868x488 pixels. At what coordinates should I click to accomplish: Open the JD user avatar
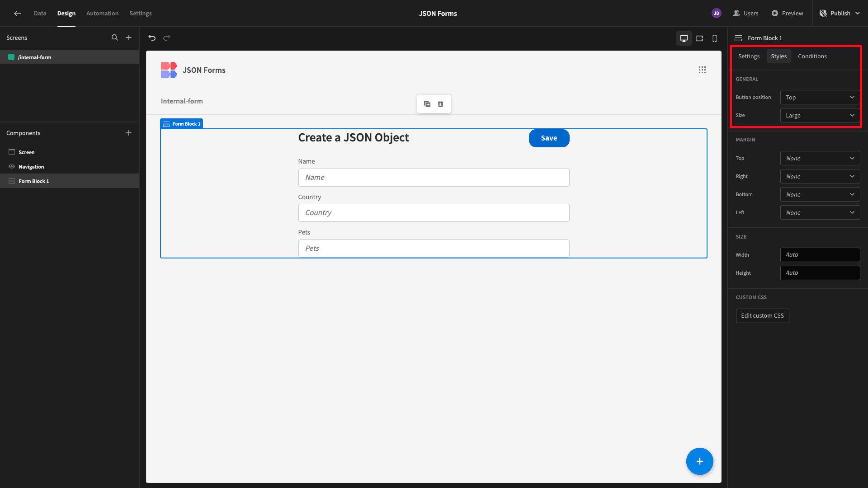point(717,14)
